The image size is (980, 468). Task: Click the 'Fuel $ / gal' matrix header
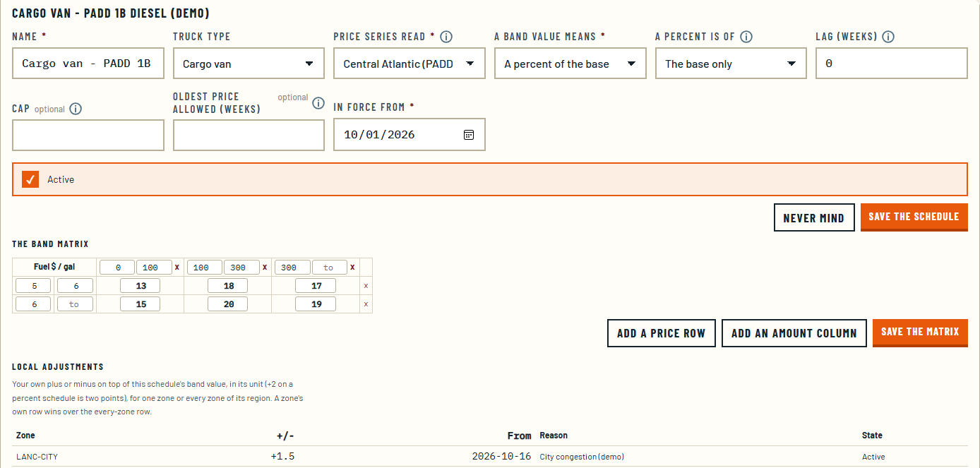[x=54, y=268]
